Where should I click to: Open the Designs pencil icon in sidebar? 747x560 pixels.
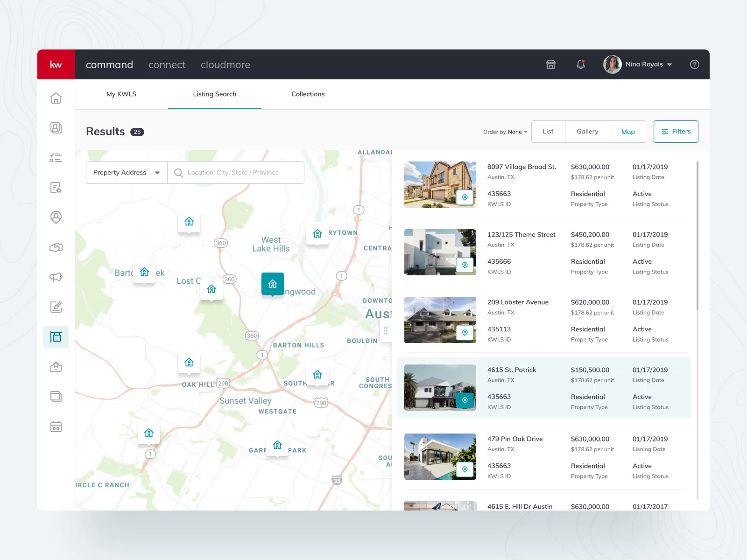click(x=56, y=307)
